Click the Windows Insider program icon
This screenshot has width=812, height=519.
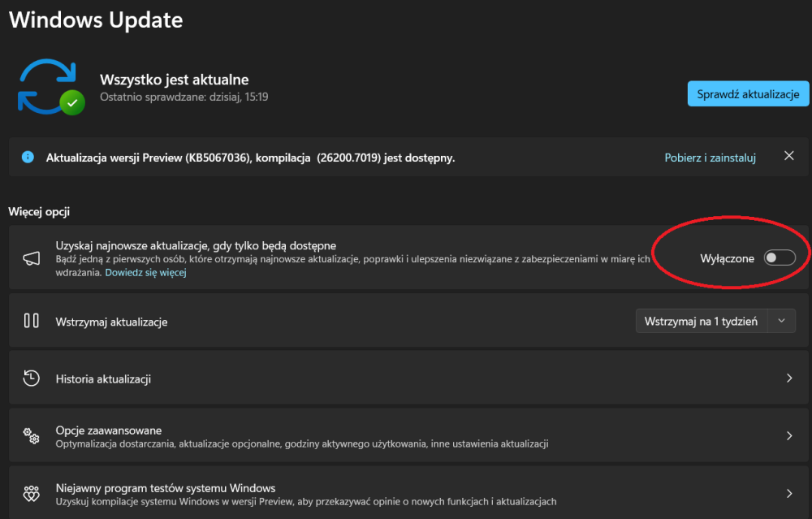pyautogui.click(x=31, y=492)
